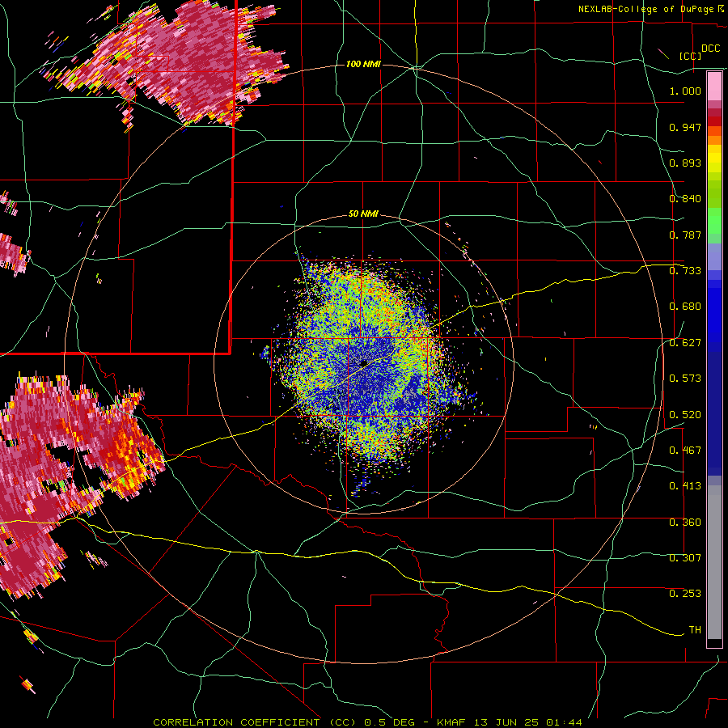Pick the gray swatch on the color bar
This screenshot has width=728, height=728.
(x=714, y=562)
